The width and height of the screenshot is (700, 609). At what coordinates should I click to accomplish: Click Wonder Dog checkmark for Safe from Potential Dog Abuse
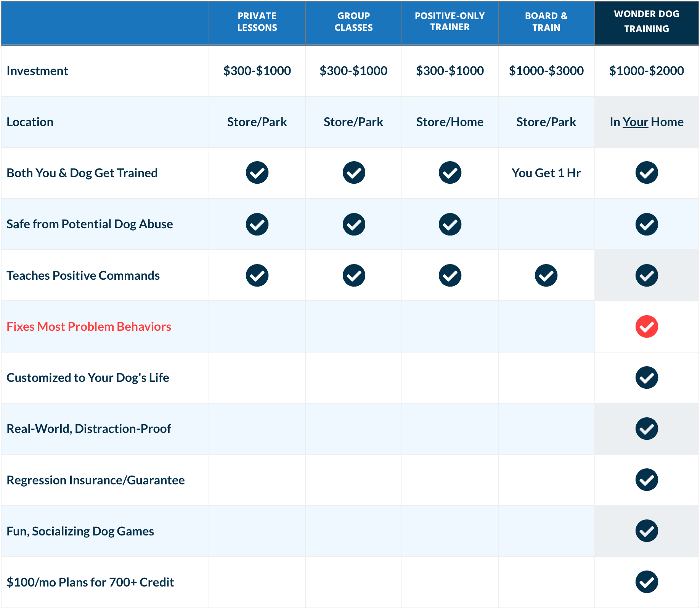click(647, 224)
